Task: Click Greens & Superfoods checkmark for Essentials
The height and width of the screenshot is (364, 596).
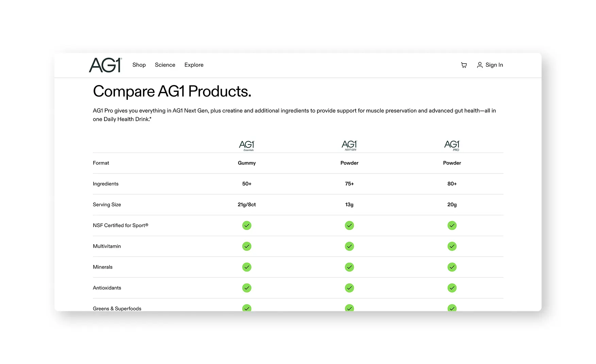Action: (247, 308)
